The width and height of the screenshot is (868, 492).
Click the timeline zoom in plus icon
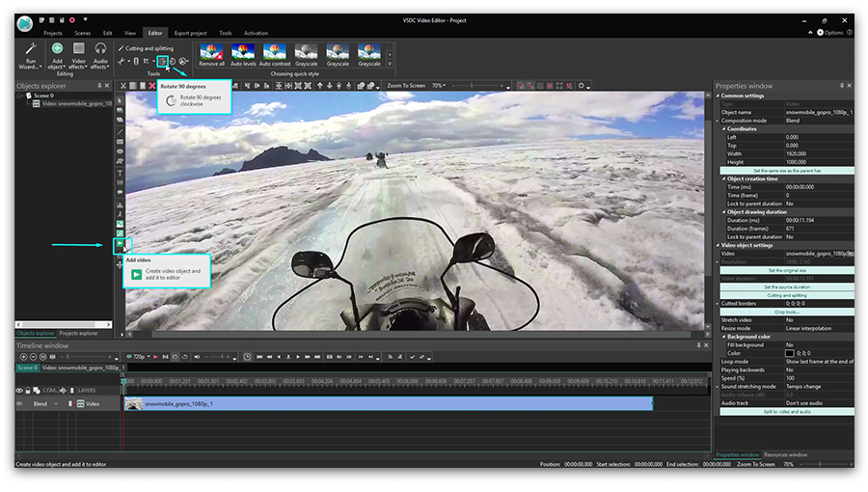point(23,357)
